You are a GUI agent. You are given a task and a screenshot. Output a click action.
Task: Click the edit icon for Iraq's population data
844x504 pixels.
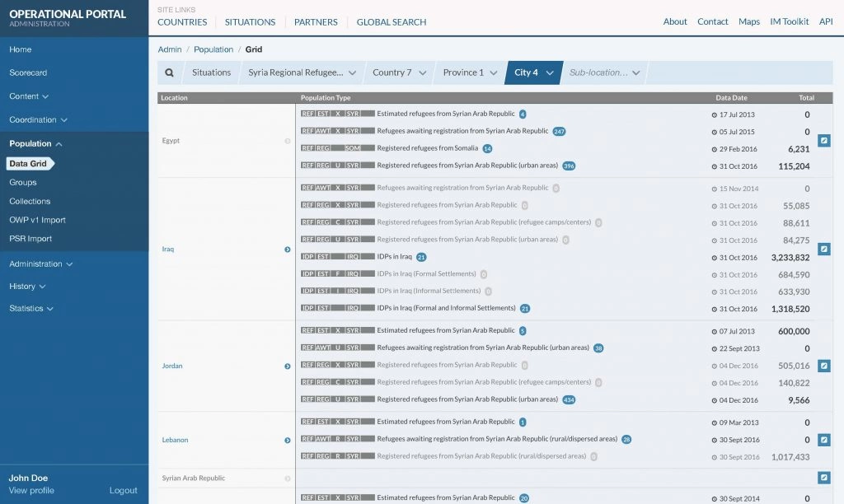[x=824, y=249]
